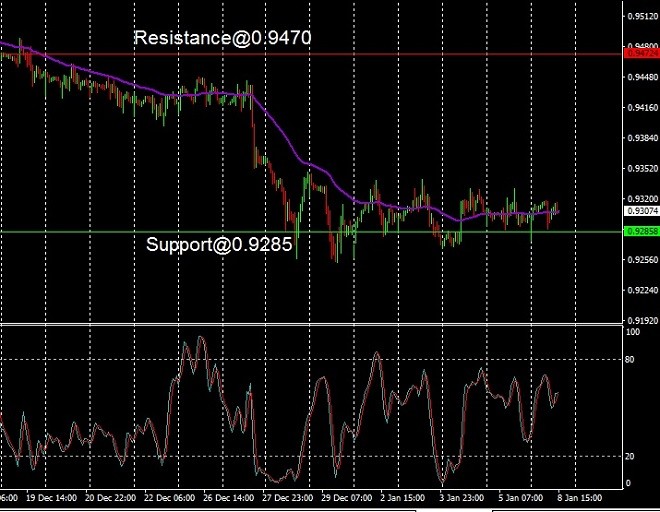Viewport: 660px width, 512px height.
Task: Click the 26 Dec 14:00 time label
Action: click(229, 498)
